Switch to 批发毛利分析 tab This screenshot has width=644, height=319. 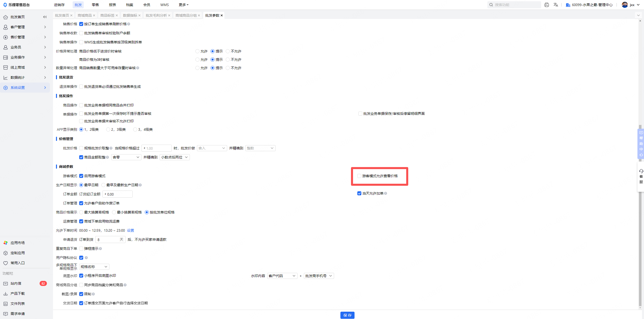click(156, 15)
